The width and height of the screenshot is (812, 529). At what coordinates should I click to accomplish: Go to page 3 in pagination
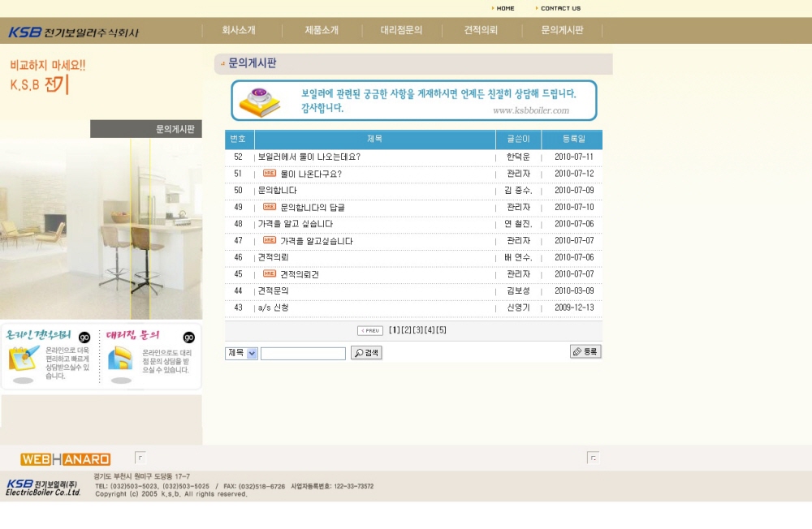[x=418, y=330]
